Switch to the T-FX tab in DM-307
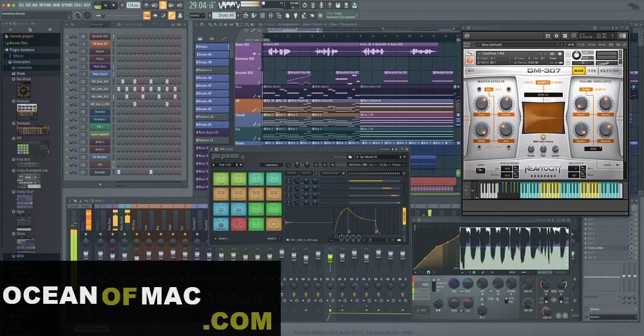 click(592, 70)
